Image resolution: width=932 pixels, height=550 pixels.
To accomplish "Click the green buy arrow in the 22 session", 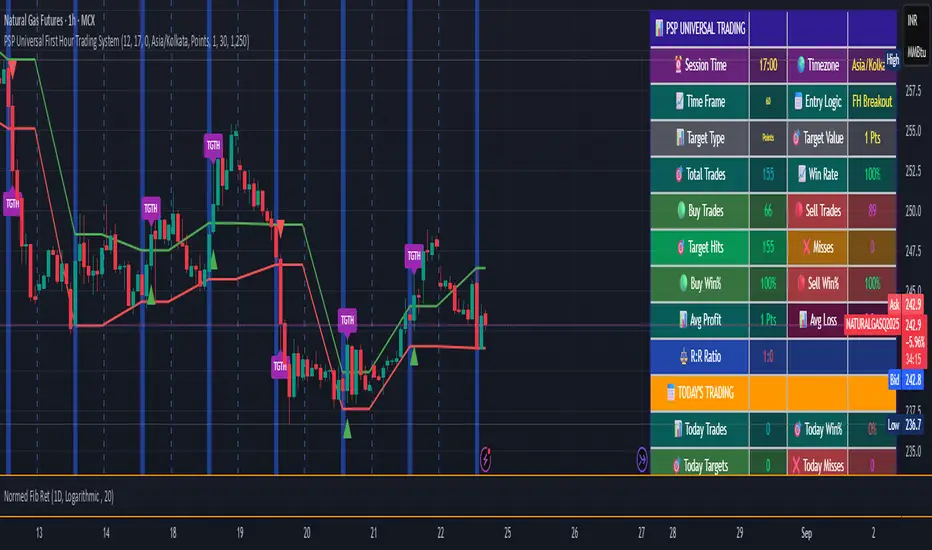I will (414, 357).
